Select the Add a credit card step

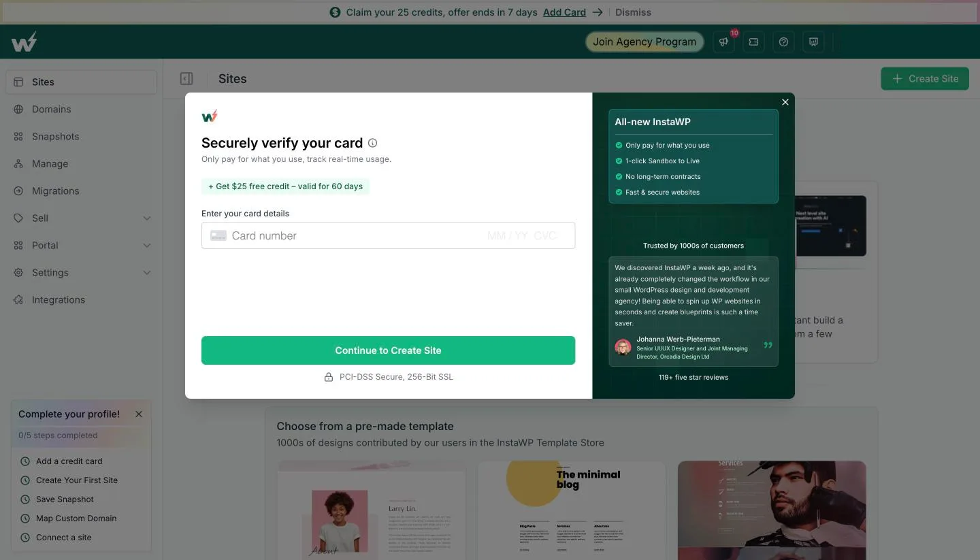(x=69, y=461)
